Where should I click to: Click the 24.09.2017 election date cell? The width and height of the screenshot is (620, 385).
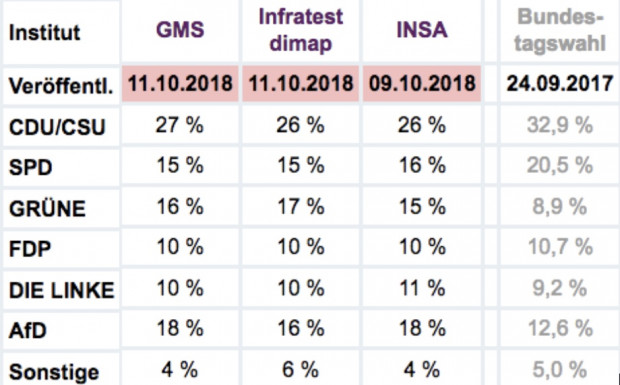coord(560,84)
